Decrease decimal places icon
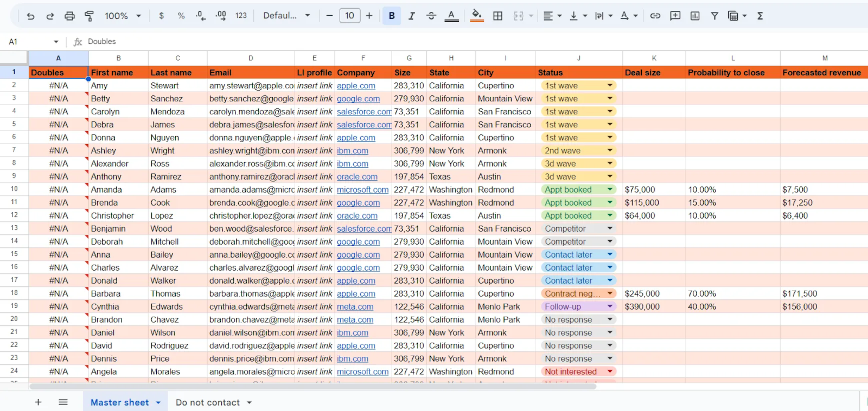Image resolution: width=868 pixels, height=411 pixels. (201, 16)
